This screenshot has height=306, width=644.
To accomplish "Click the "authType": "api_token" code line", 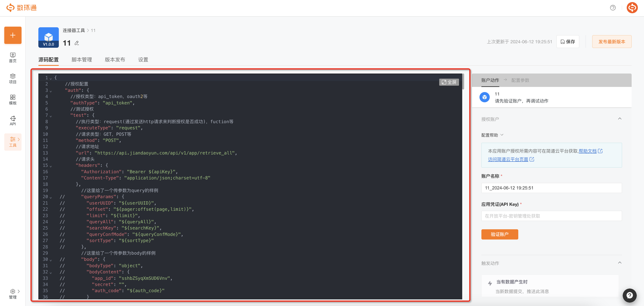I will coord(103,103).
